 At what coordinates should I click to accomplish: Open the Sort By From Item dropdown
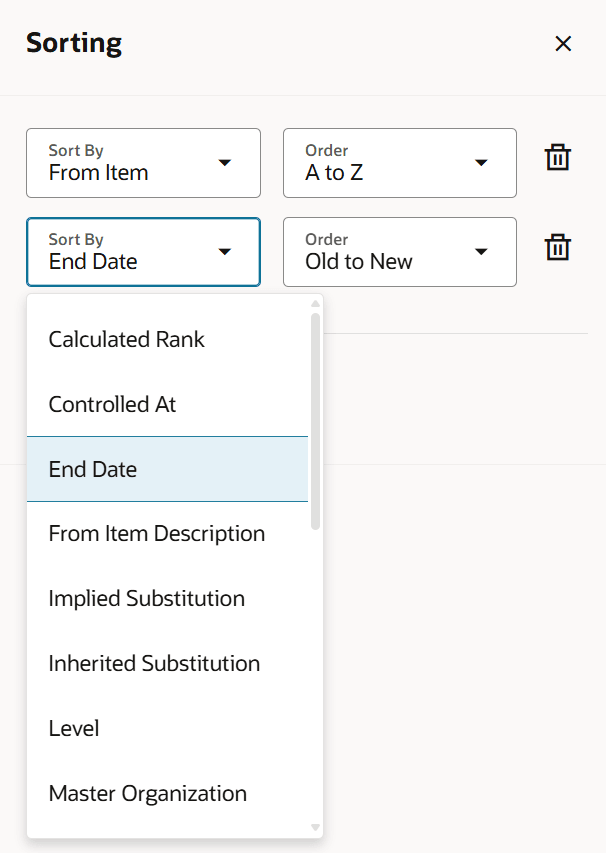(143, 163)
